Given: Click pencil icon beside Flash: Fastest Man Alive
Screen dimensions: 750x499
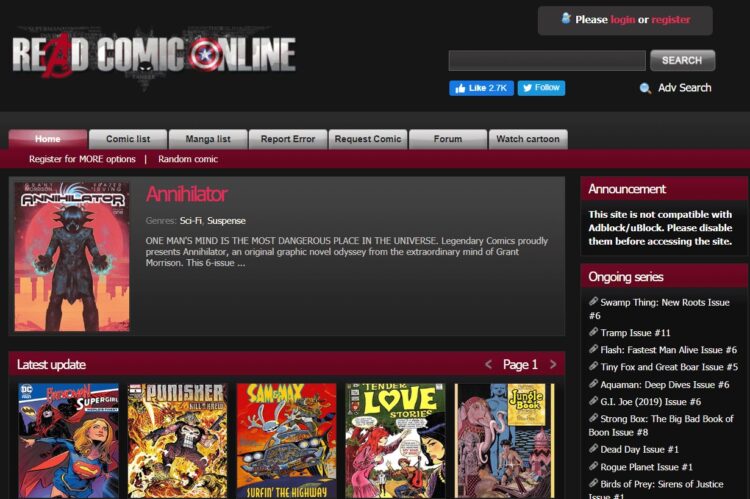Looking at the screenshot, I should (593, 349).
